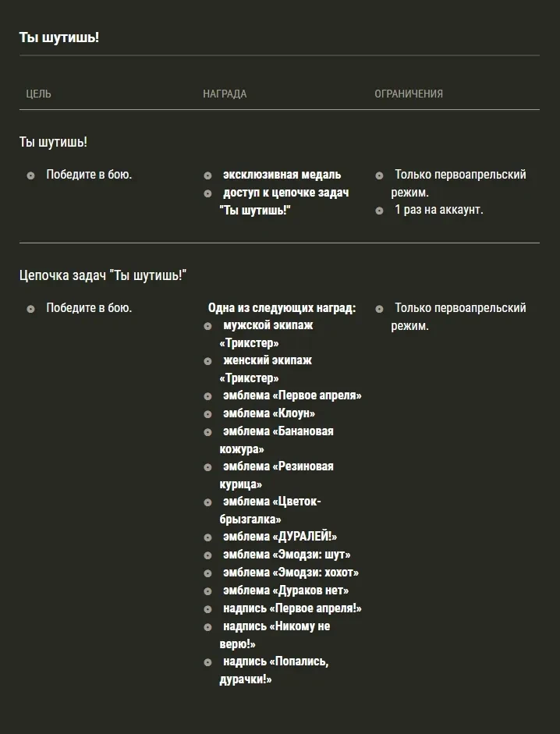560x734 pixels.
Task: Click the «НАГРАДА» column header
Action: point(225,94)
